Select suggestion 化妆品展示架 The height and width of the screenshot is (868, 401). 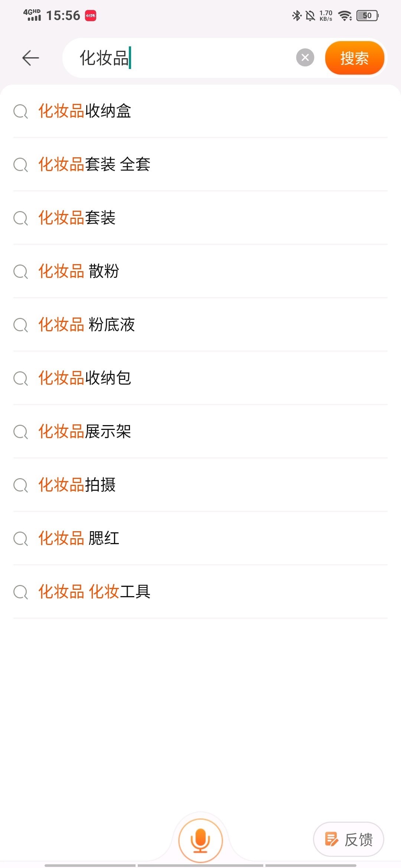[x=200, y=431]
